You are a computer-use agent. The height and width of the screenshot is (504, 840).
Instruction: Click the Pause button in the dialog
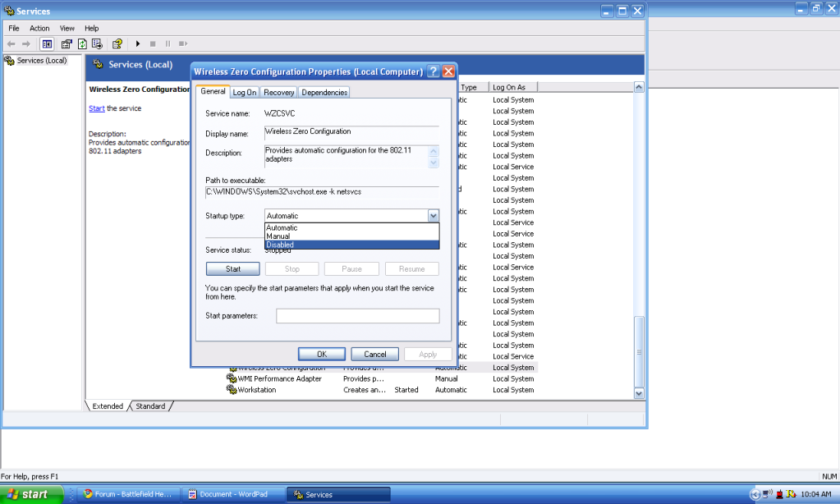pyautogui.click(x=351, y=269)
